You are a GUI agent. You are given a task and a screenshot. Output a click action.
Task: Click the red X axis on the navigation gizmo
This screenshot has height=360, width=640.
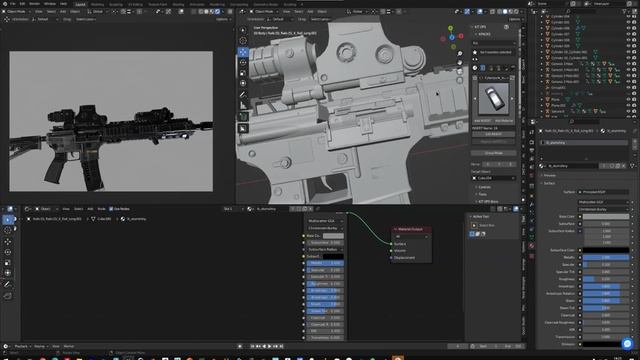coord(461,36)
